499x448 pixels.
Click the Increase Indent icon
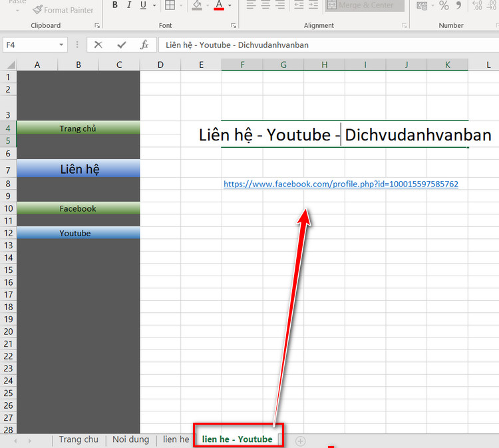313,5
